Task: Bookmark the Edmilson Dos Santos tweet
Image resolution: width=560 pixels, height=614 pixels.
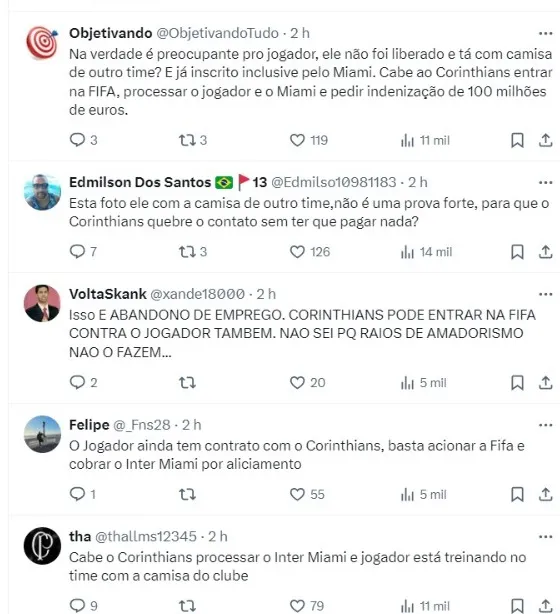Action: [x=517, y=252]
